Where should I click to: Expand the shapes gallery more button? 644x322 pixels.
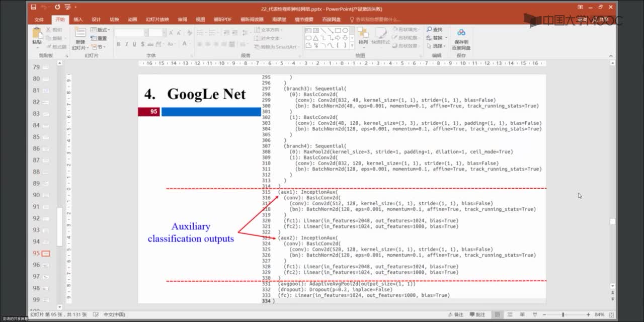(x=352, y=45)
